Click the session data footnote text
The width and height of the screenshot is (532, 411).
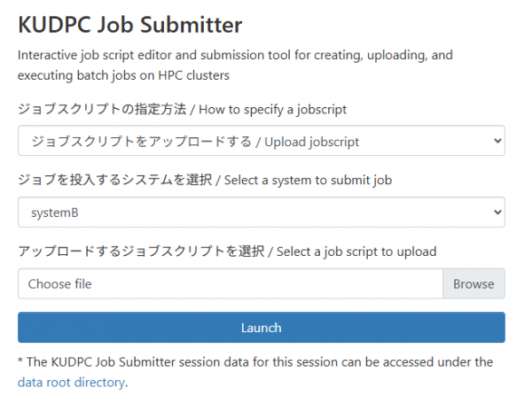point(255,372)
